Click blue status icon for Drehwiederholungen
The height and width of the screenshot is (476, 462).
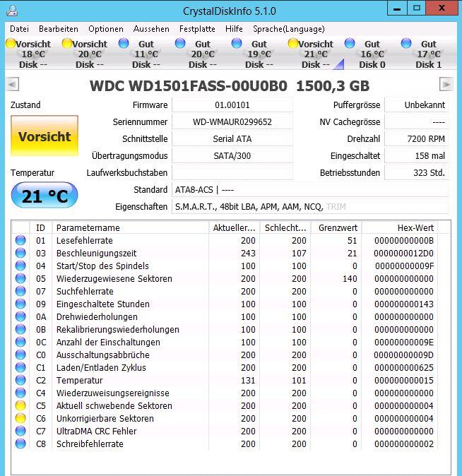[20, 316]
